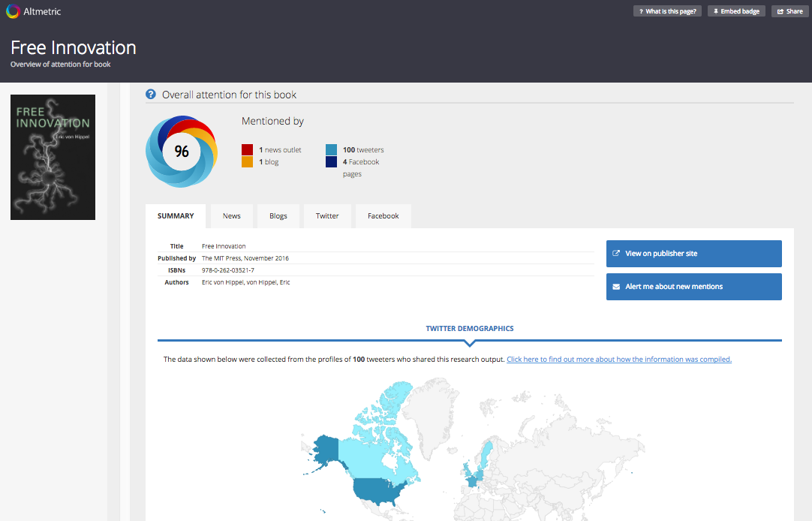Click Alert me about new mentions
812x521 pixels.
[x=694, y=287]
